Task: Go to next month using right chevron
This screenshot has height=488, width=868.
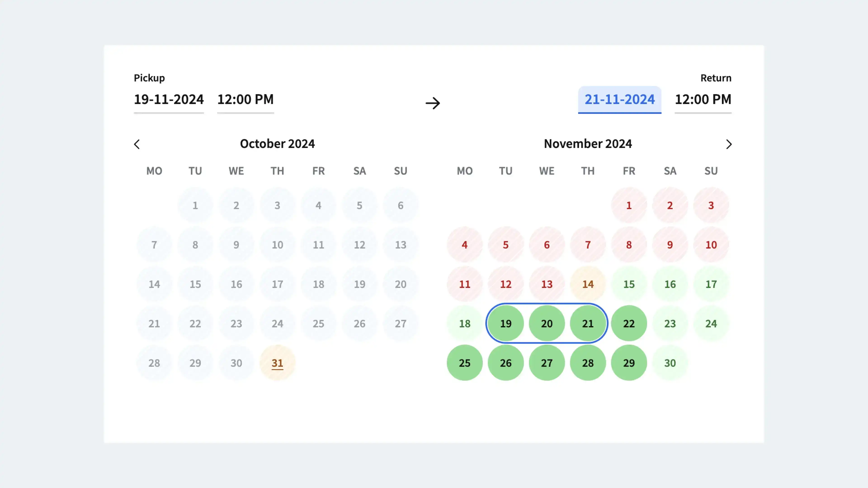Action: [x=729, y=144]
